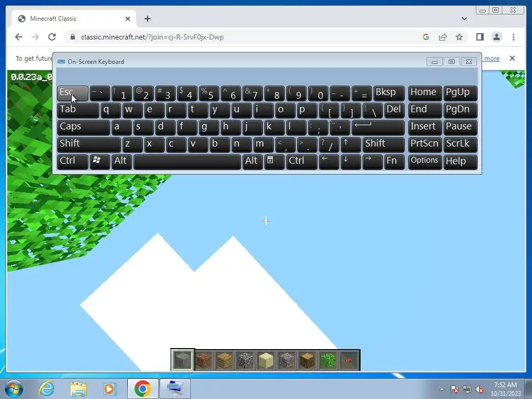Close the Minecraft Classic tab
The height and width of the screenshot is (399, 532).
click(x=128, y=19)
